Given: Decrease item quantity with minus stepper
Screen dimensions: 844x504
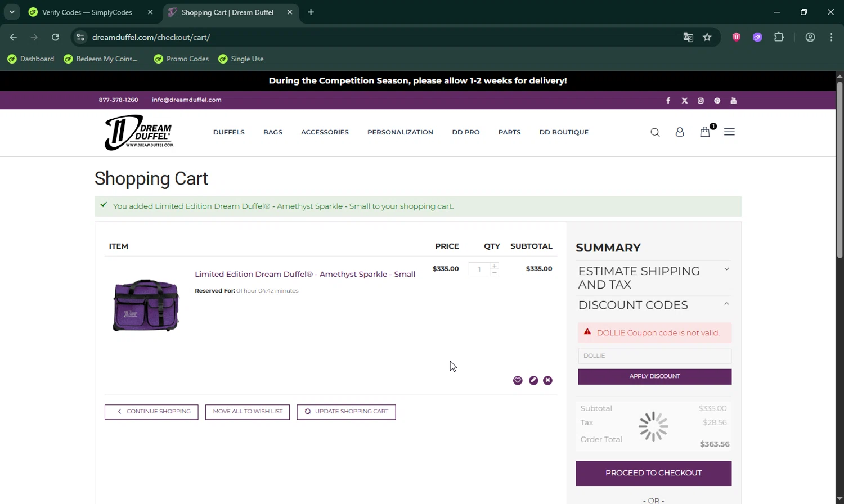Looking at the screenshot, I should coord(494,272).
